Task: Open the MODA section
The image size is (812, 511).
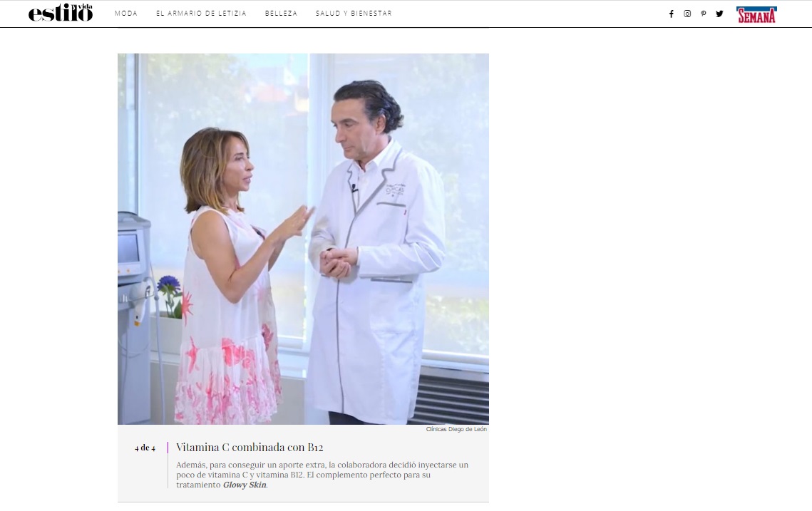Action: point(126,14)
